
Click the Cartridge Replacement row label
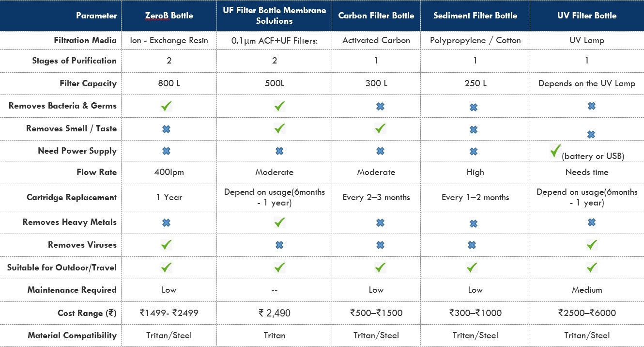coord(72,197)
